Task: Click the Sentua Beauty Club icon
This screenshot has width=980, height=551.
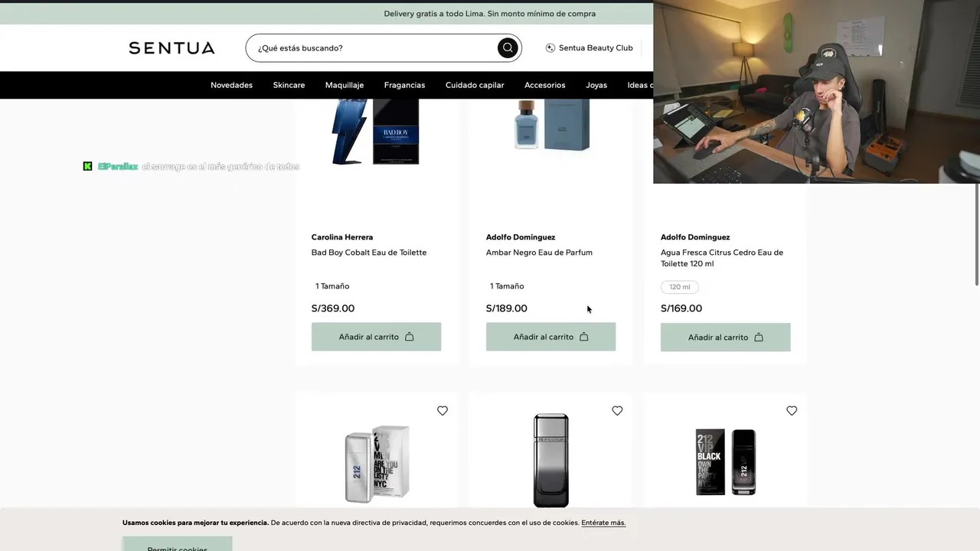Action: point(550,48)
